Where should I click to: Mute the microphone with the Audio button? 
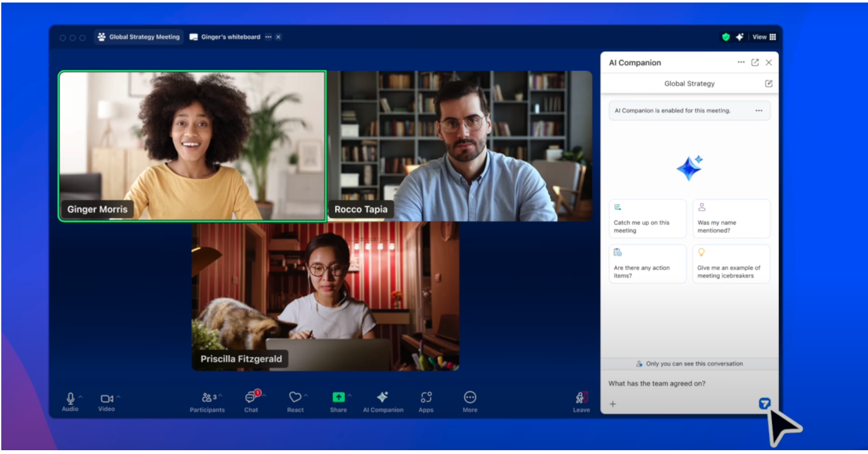click(70, 402)
